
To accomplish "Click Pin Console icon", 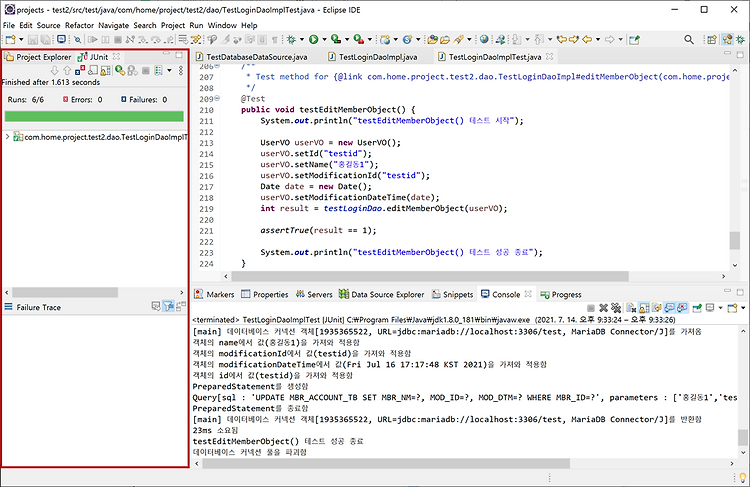I will pyautogui.click(x=697, y=308).
